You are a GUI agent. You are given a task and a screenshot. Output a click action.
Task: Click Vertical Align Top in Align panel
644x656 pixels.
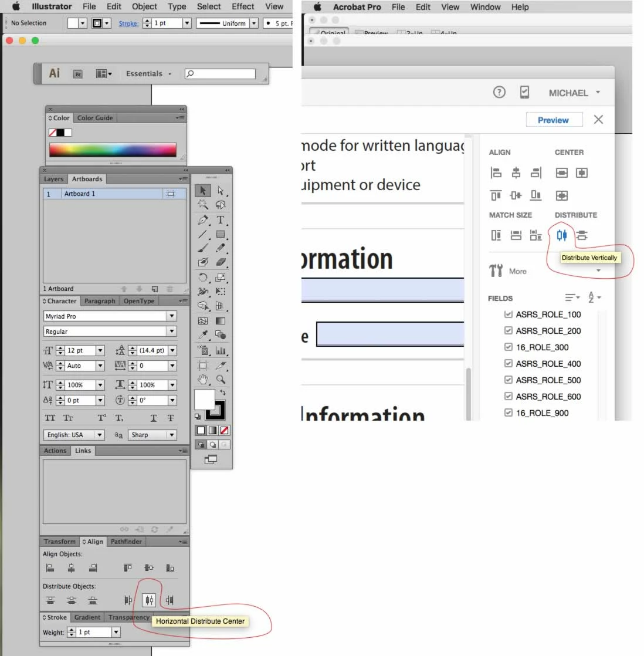pos(127,568)
